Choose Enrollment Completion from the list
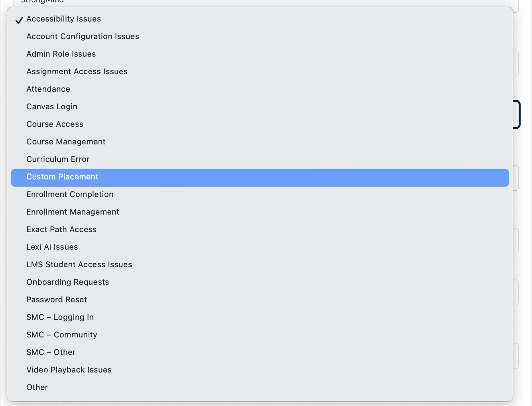Viewport: 532px width, 406px height. pos(70,195)
